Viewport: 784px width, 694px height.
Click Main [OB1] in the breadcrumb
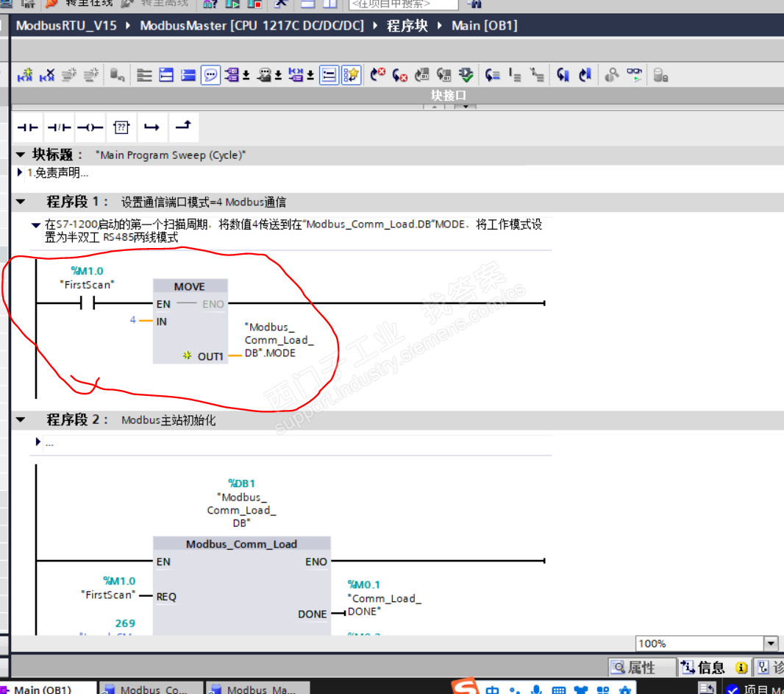click(x=485, y=26)
